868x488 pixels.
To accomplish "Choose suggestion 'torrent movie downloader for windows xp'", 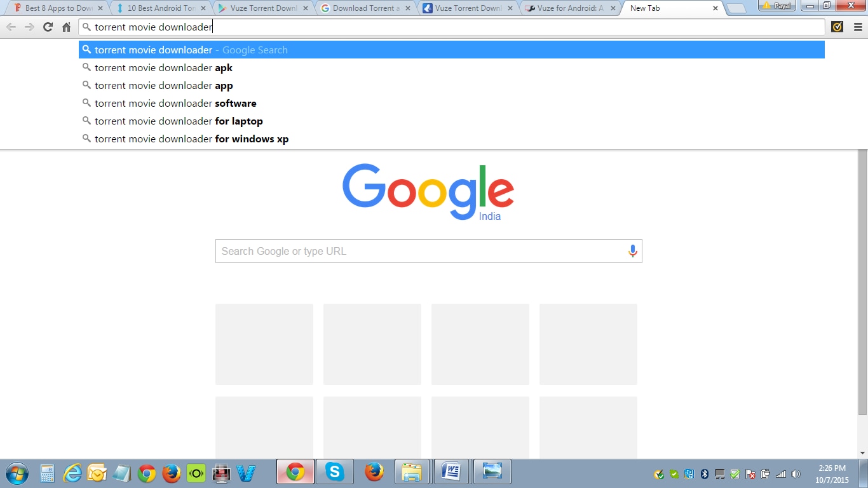I will 452,139.
